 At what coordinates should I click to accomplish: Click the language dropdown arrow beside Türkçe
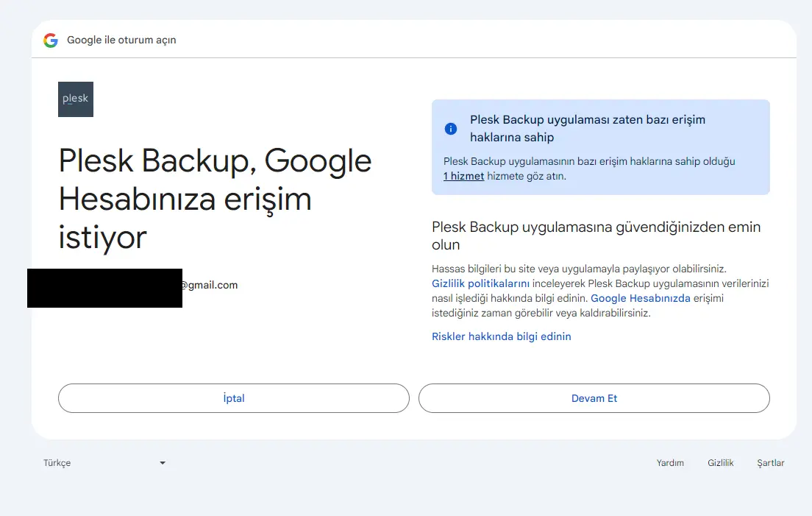(163, 463)
